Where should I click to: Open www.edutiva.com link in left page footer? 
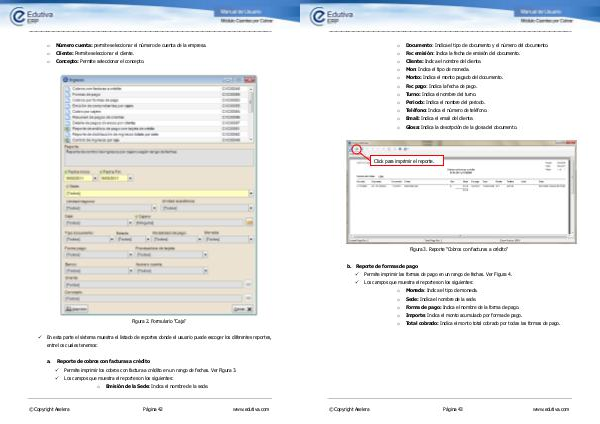pos(252,410)
